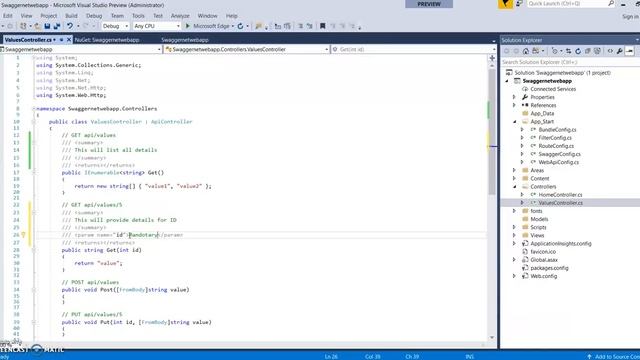Toggle pin on ValuesController.cs tab
640x360 pixels.
click(61, 40)
